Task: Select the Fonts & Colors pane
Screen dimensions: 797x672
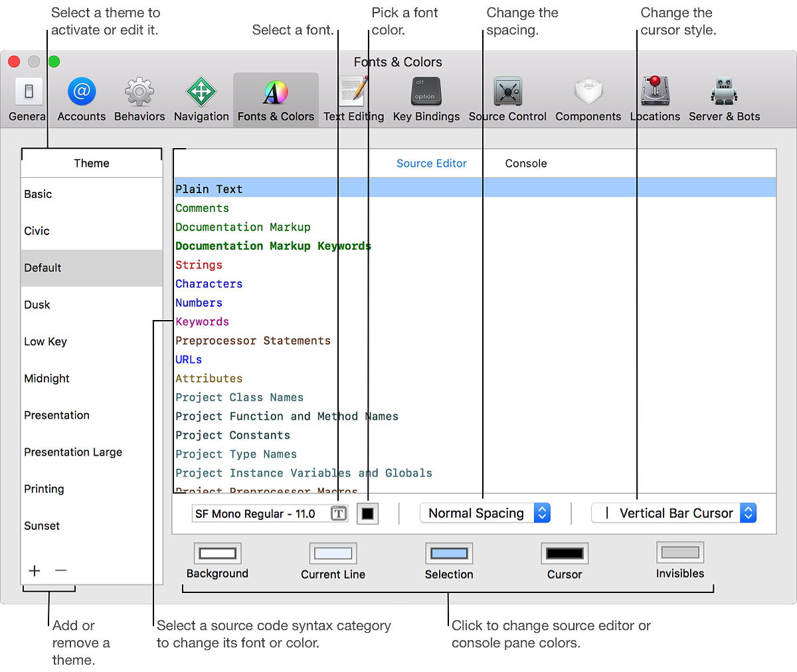Action: click(276, 100)
